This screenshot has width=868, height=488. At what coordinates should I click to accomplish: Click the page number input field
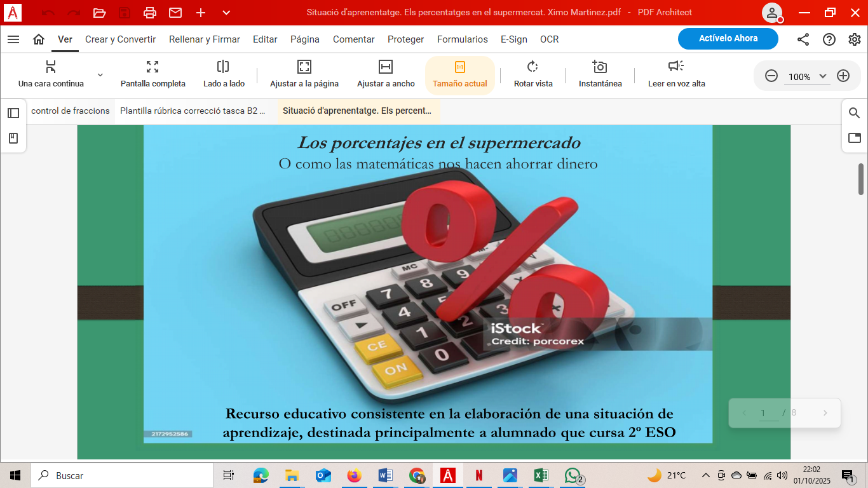coord(768,413)
